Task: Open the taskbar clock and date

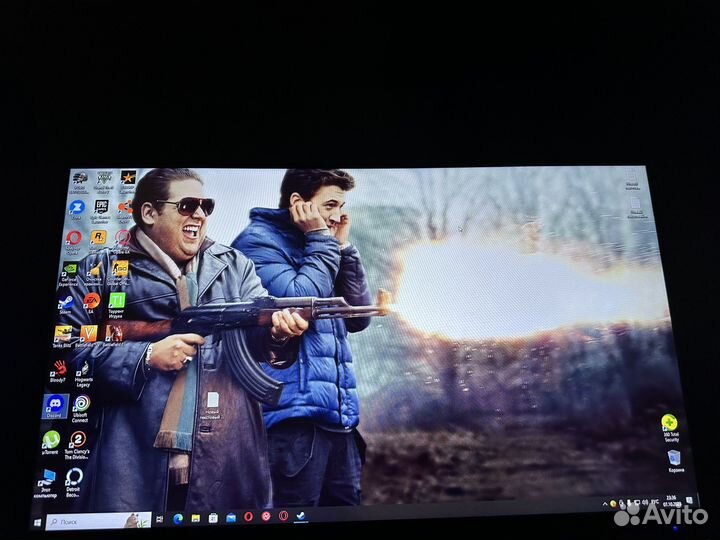Action: tap(670, 501)
